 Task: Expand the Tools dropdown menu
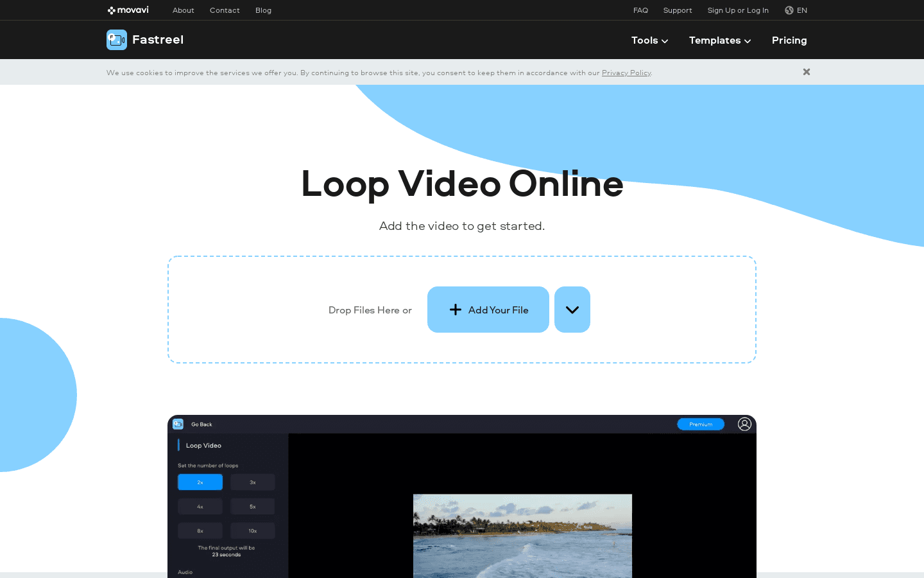[649, 40]
